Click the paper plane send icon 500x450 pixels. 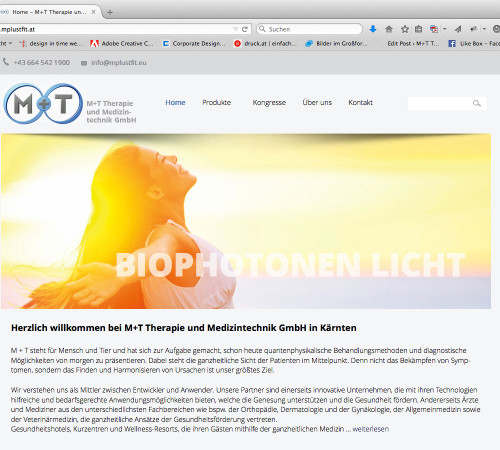(458, 29)
